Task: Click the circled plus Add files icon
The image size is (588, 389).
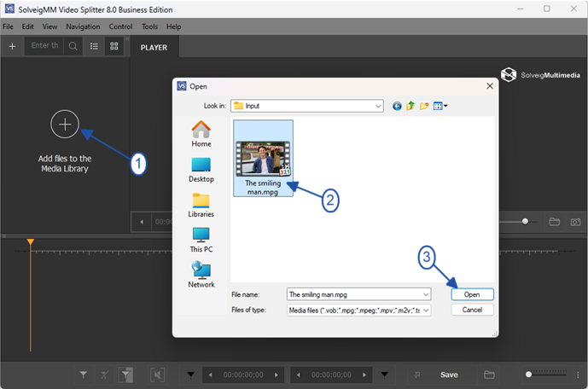Action: coord(65,124)
